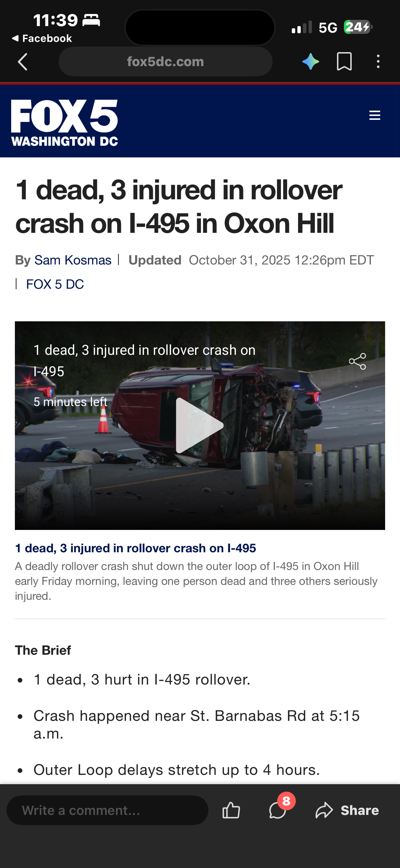Tap the main article headline

[x=179, y=206]
